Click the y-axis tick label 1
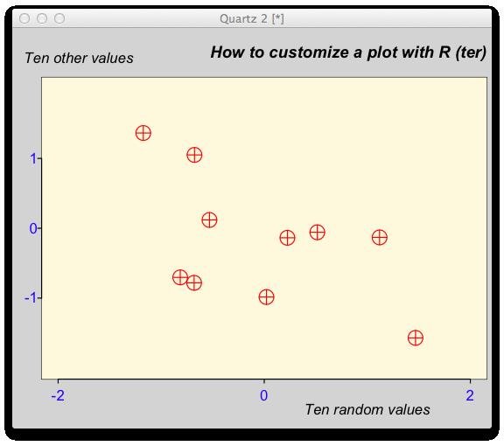The width and height of the screenshot is (504, 446). coord(33,159)
